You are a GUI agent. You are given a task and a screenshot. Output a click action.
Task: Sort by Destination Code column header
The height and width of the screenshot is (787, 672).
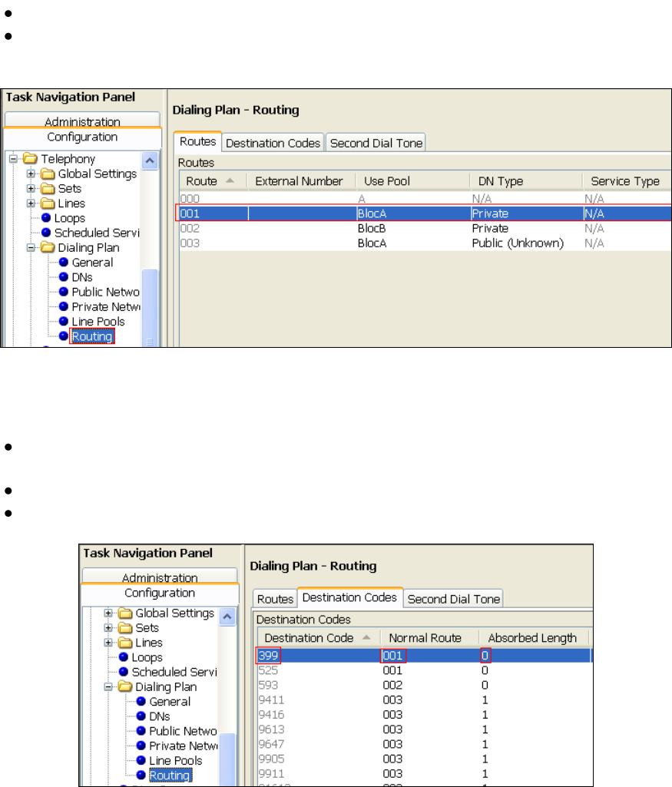coord(319,638)
